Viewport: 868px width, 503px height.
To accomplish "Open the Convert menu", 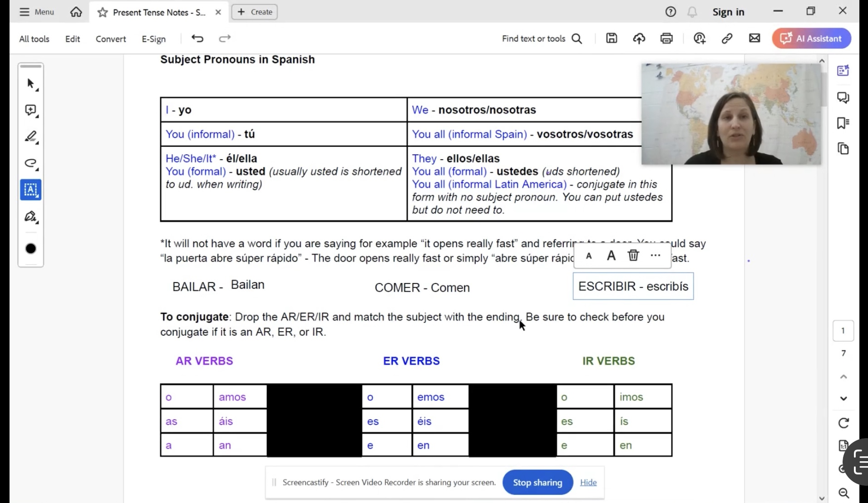I will pos(111,39).
